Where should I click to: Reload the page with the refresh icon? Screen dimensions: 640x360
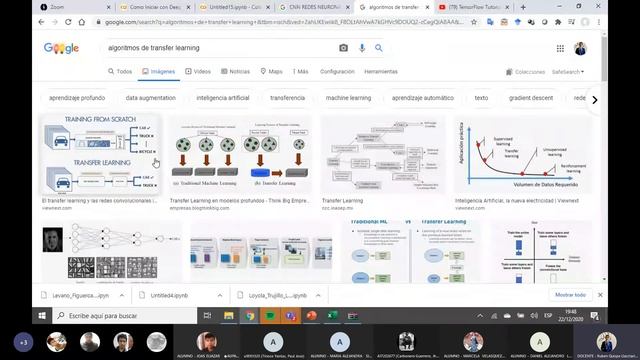click(x=68, y=22)
